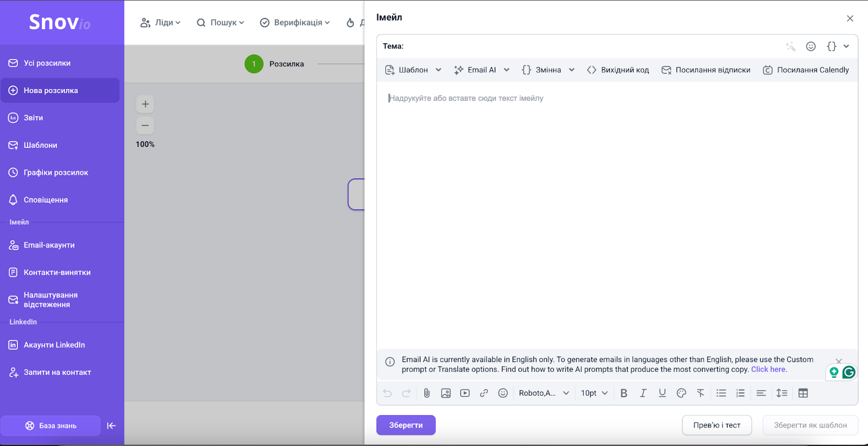Close the Імейл panel

850,18
